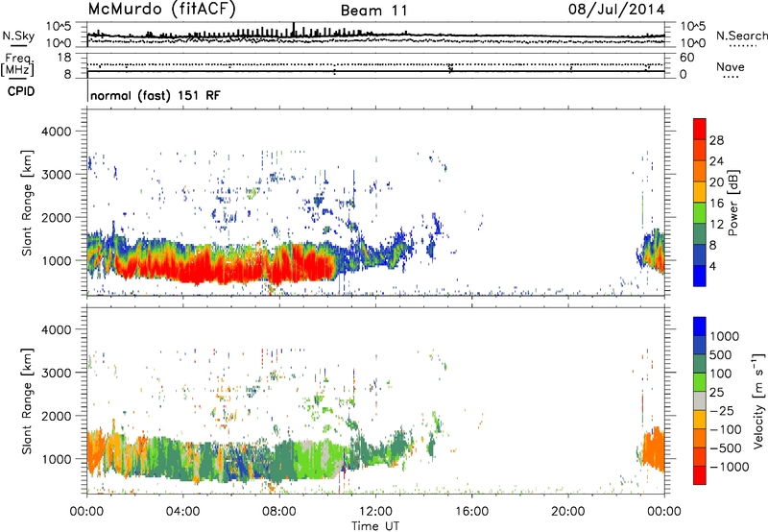The width and height of the screenshot is (768, 532).
Task: Click the '2000' tick of velocity panel
Action: coord(57,416)
